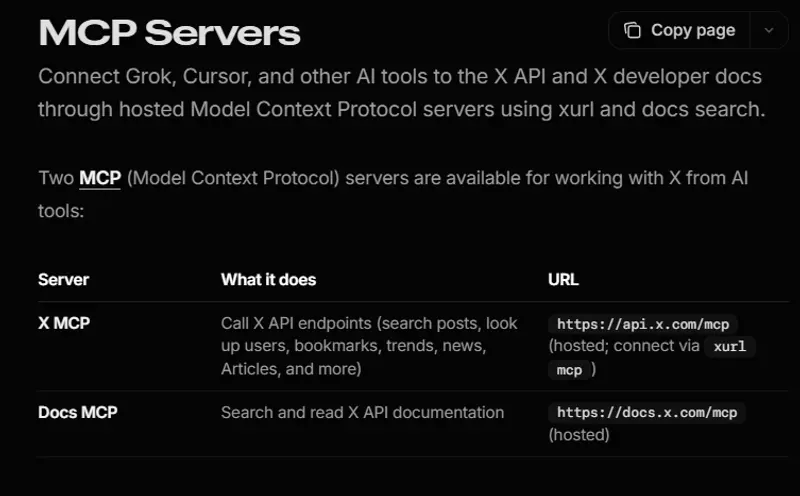Expand the Copy page dropdown chevron
This screenshot has width=800, height=496.
(x=769, y=31)
